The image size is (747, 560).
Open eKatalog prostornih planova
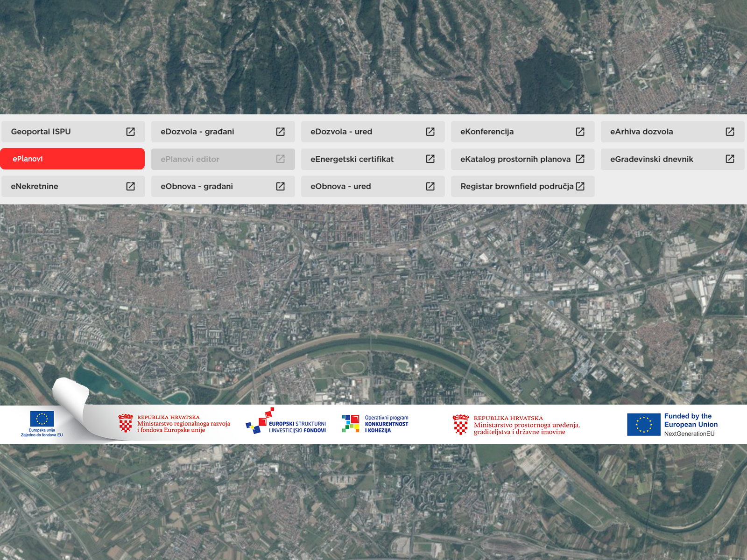coord(522,159)
